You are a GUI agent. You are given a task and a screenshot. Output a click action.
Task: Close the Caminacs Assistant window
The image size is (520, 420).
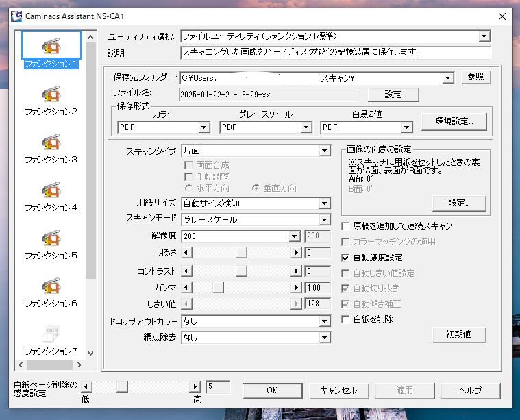click(502, 16)
